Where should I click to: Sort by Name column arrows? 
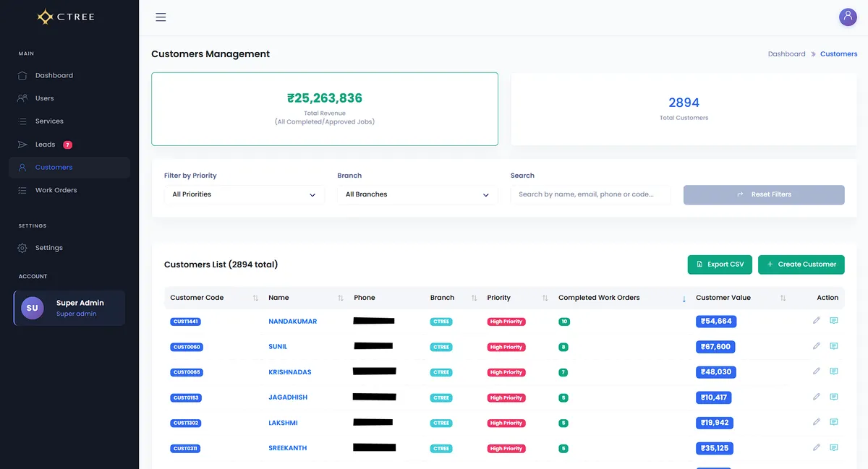tap(341, 298)
